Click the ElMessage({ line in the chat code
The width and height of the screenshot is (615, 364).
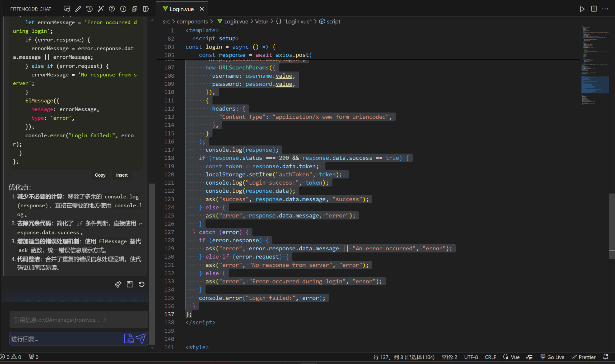(42, 101)
